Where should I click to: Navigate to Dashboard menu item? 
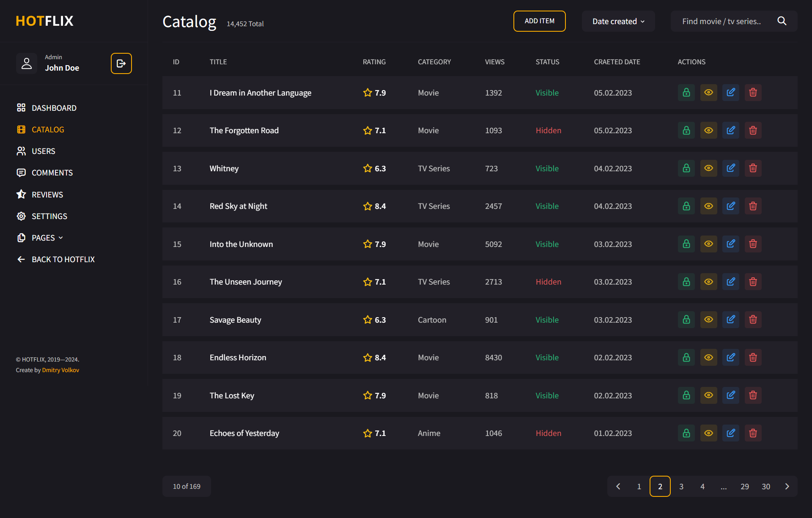(55, 108)
